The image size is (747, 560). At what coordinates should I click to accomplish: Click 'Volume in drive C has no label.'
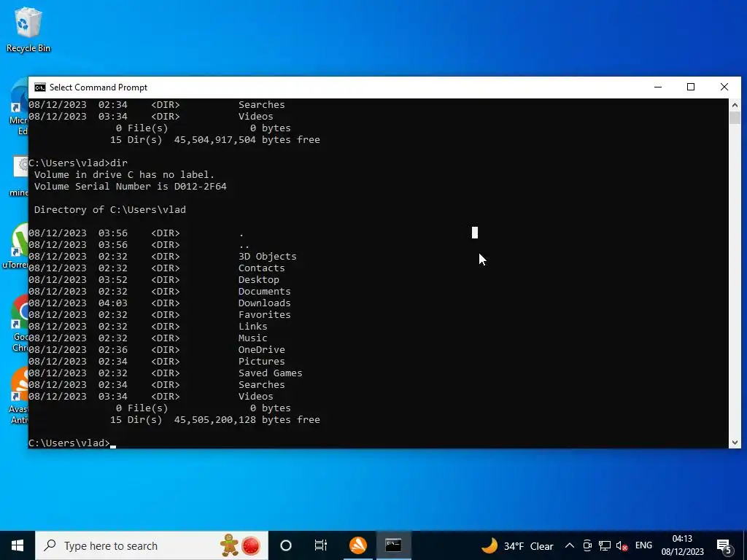pyautogui.click(x=124, y=175)
